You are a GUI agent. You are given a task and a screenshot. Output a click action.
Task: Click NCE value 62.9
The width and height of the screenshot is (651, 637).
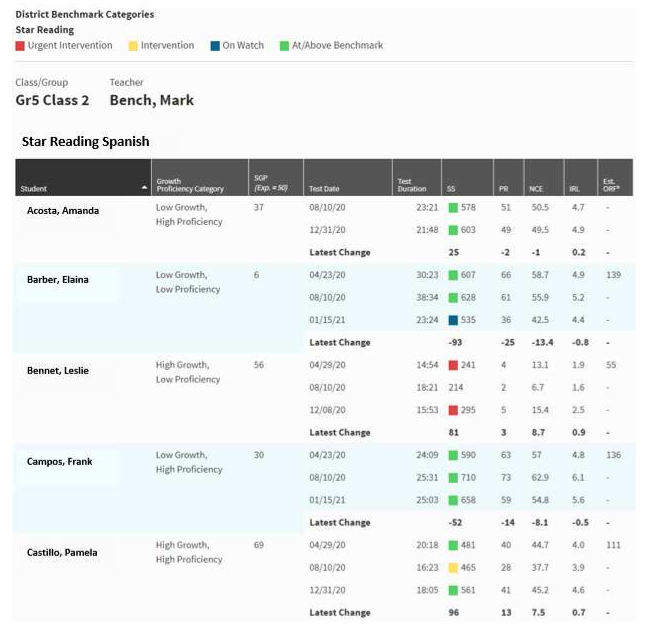(x=540, y=478)
